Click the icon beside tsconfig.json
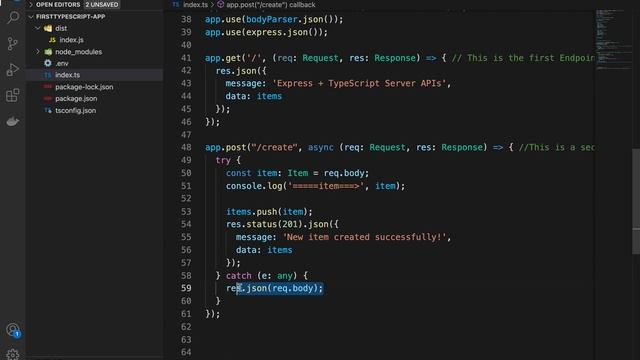640x360 pixels. (x=48, y=110)
